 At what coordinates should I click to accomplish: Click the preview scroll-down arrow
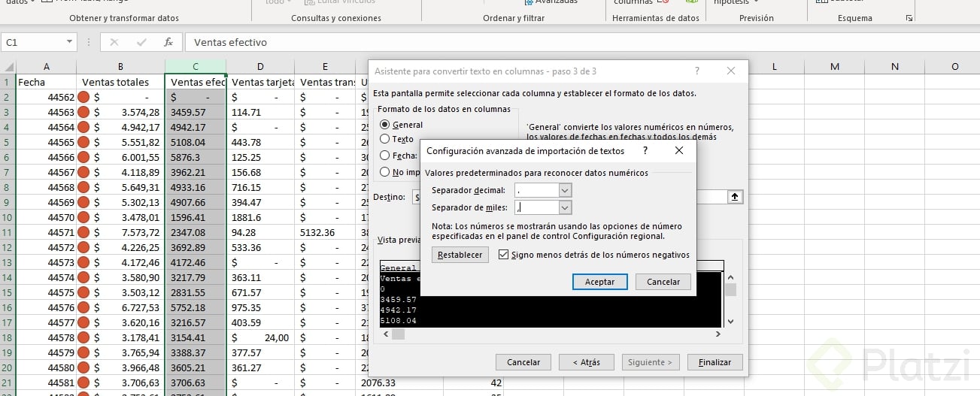(x=730, y=321)
